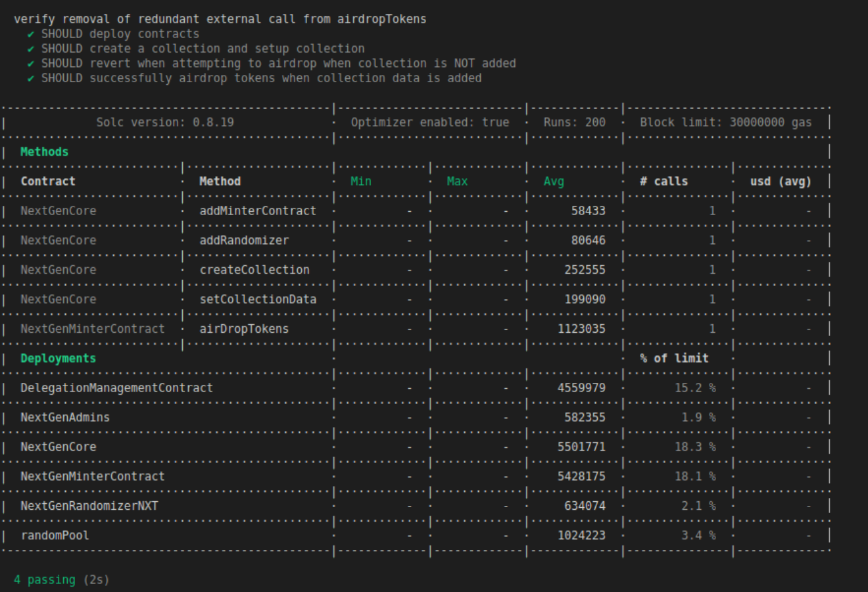This screenshot has height=592, width=868.
Task: Click deployment gas value 4559979
Action: click(x=582, y=388)
